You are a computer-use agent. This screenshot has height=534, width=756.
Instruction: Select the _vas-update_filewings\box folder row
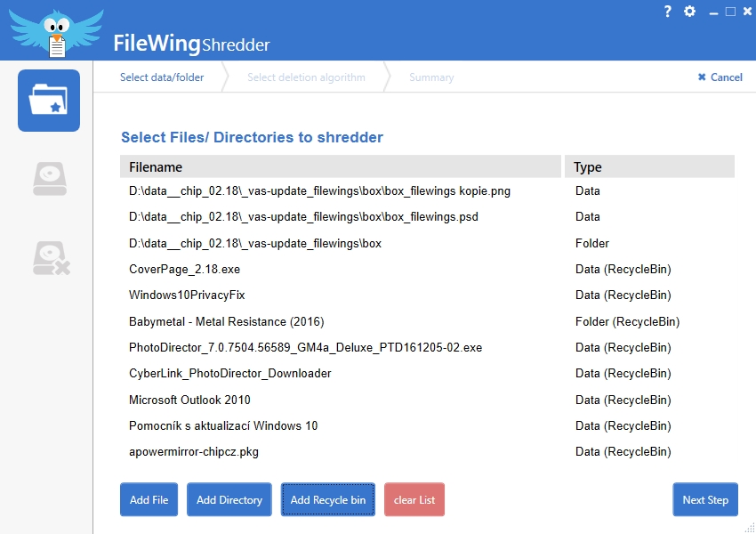click(x=427, y=243)
